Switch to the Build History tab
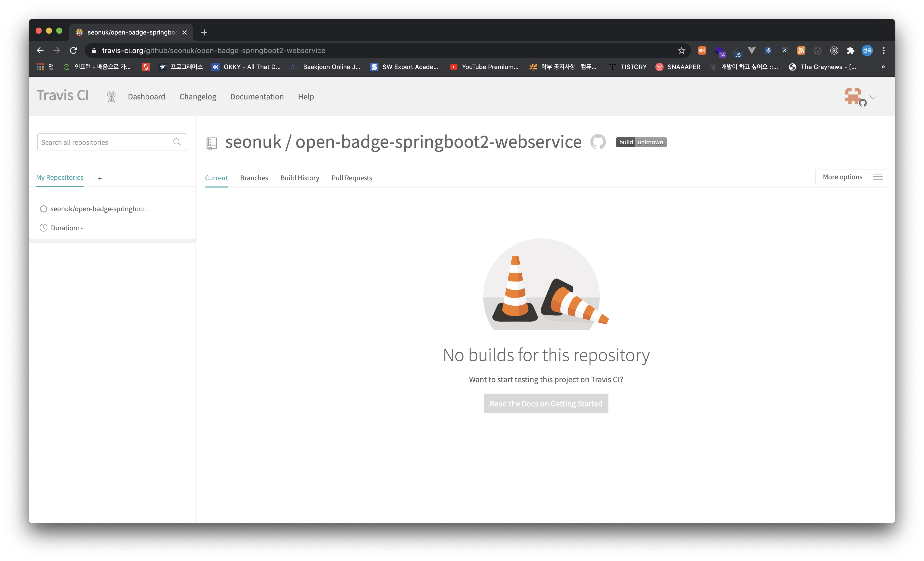This screenshot has height=561, width=924. 300,178
